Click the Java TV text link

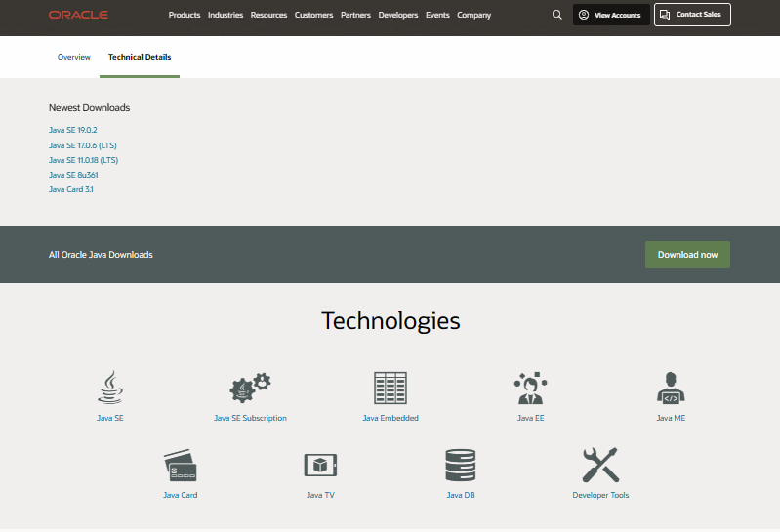[320, 495]
